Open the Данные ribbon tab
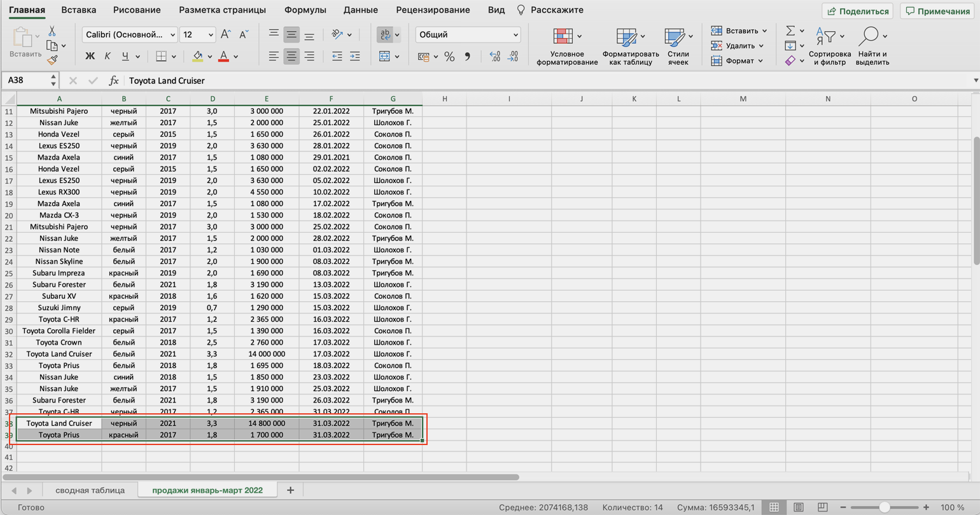The width and height of the screenshot is (980, 515). pyautogui.click(x=361, y=10)
